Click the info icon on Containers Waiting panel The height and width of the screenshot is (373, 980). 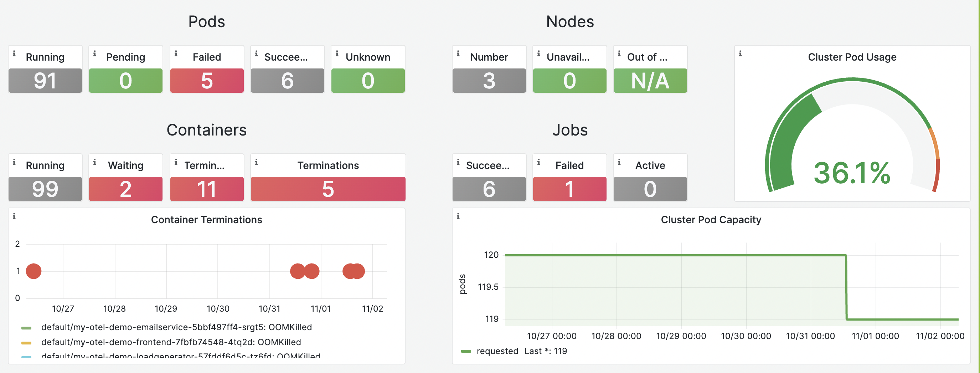tap(95, 162)
